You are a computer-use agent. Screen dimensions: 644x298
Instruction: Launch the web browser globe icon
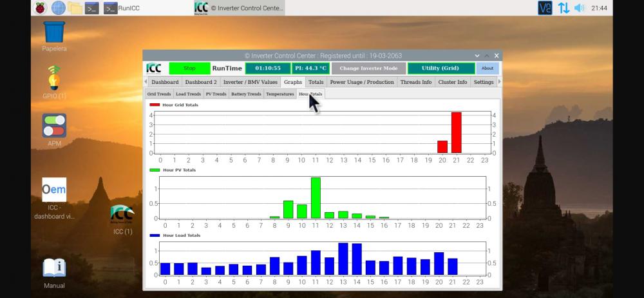(x=59, y=8)
